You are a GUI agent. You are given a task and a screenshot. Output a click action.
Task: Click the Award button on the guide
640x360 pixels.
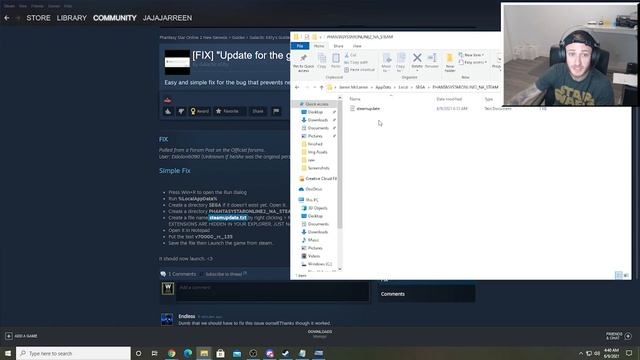pos(200,111)
